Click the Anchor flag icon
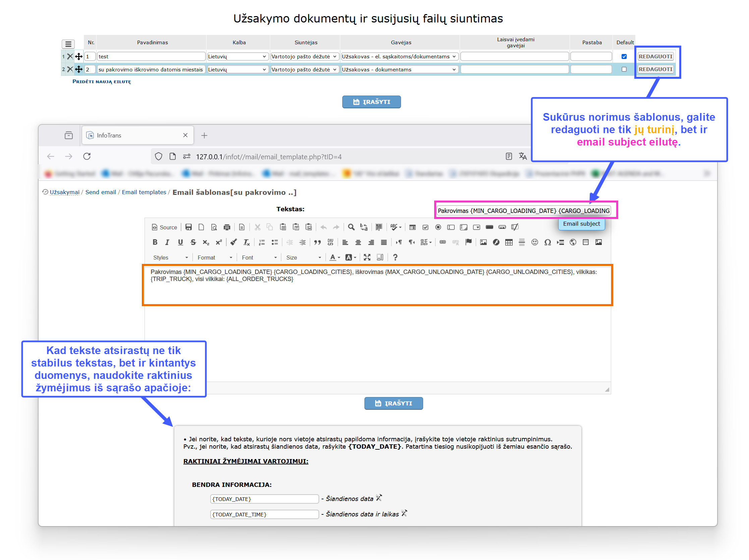The image size is (749, 560). 468,242
